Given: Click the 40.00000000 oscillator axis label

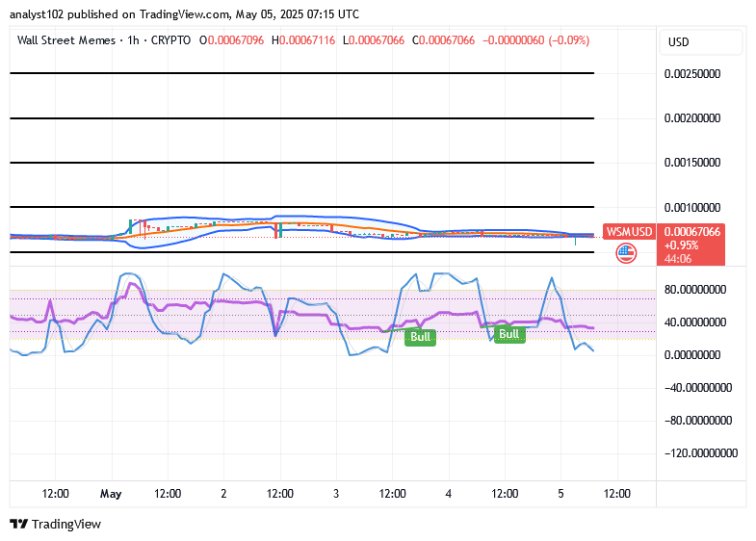Looking at the screenshot, I should pyautogui.click(x=695, y=322).
